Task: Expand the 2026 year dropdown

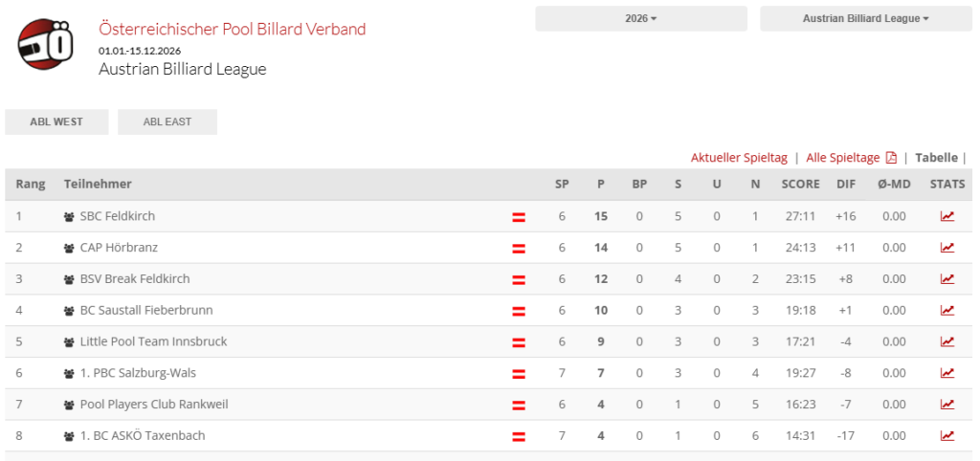Action: point(641,19)
